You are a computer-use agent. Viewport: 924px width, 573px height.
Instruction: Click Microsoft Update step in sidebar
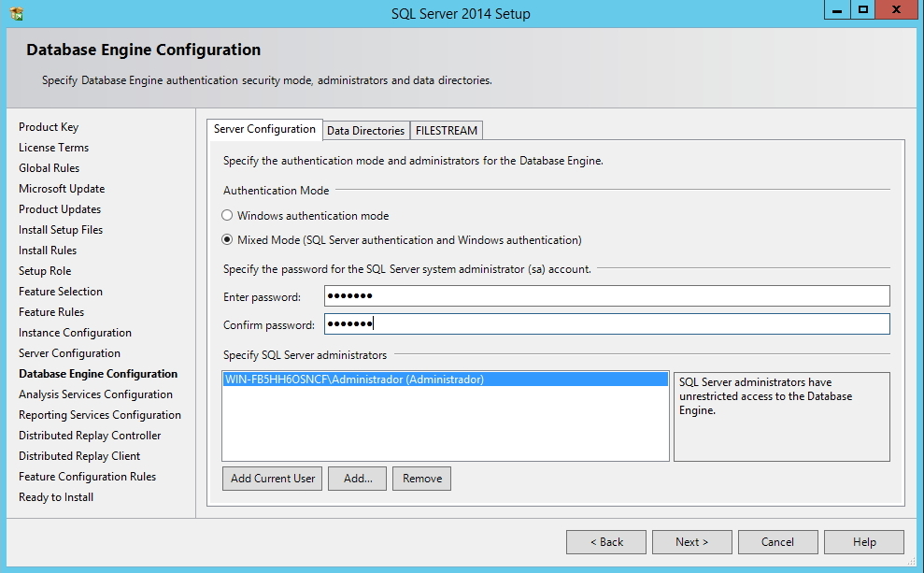pyautogui.click(x=62, y=189)
